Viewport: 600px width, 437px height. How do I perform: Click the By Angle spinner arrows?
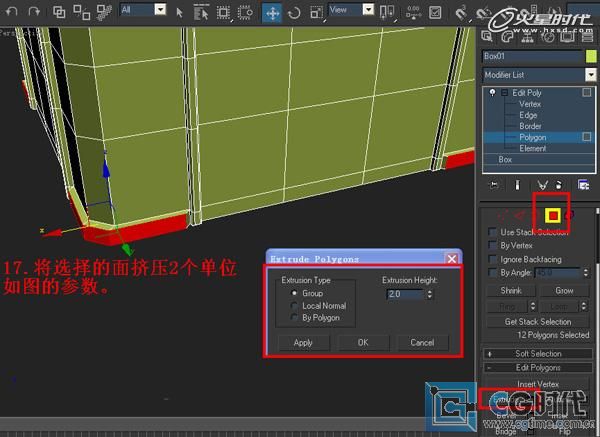click(x=585, y=273)
